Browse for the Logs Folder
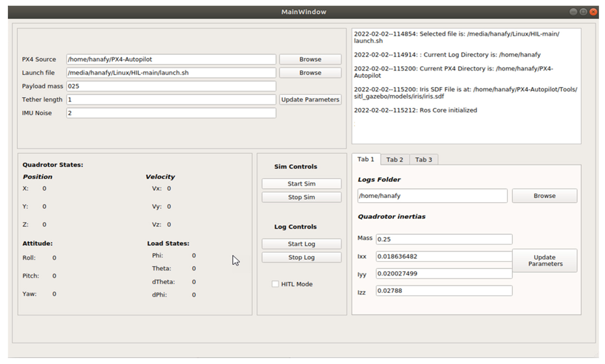This screenshot has width=605, height=364. [544, 196]
